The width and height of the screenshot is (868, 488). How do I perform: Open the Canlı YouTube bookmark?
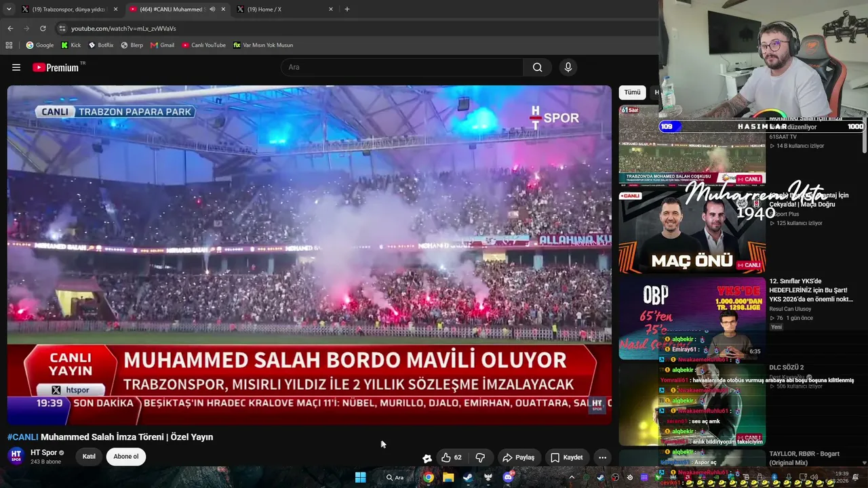203,45
